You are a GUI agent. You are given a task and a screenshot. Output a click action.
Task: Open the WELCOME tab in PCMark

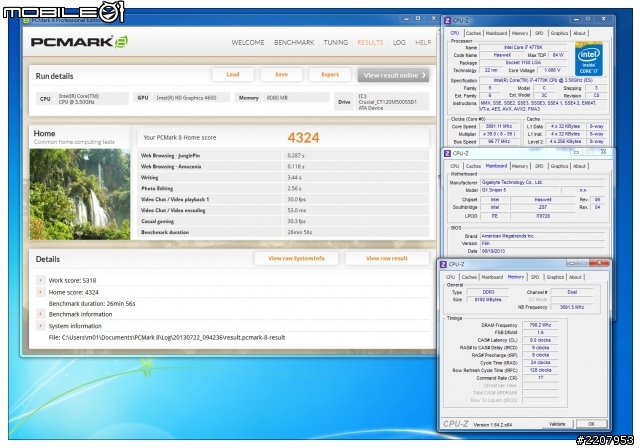pyautogui.click(x=248, y=42)
